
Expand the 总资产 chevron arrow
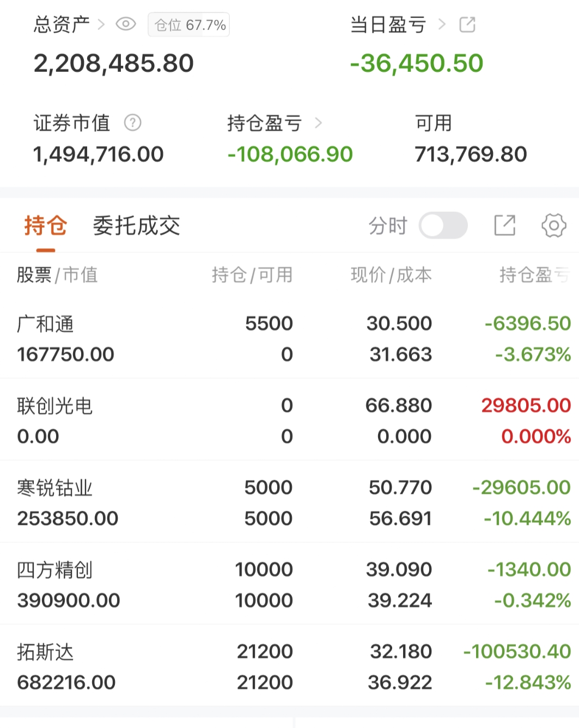(x=101, y=25)
